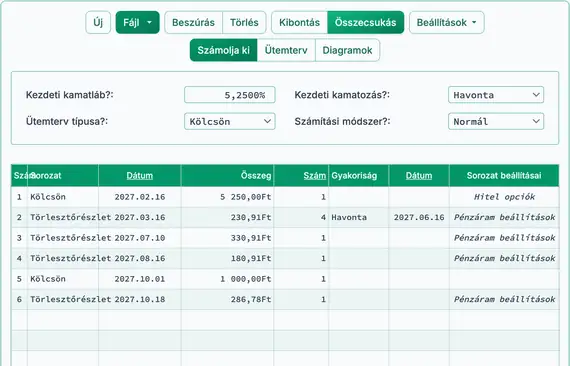Click the Gyakoriság column header
Viewport: 570px width, 366px height.
click(x=359, y=176)
